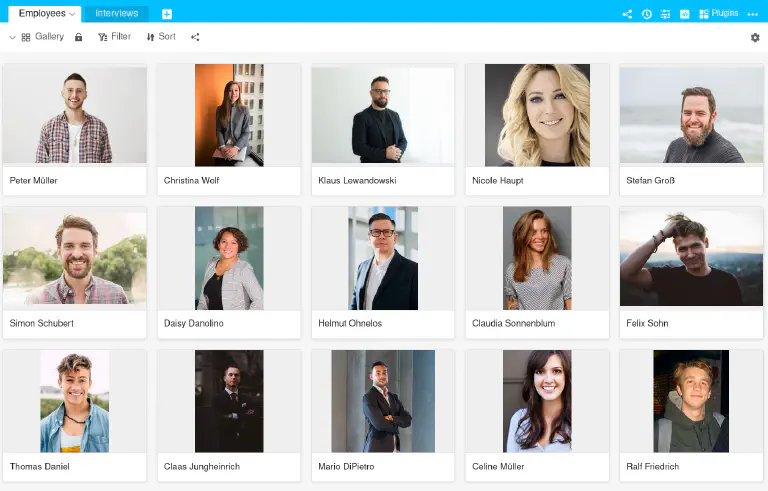768x491 pixels.
Task: Add a new table with plus icon
Action: coord(167,14)
